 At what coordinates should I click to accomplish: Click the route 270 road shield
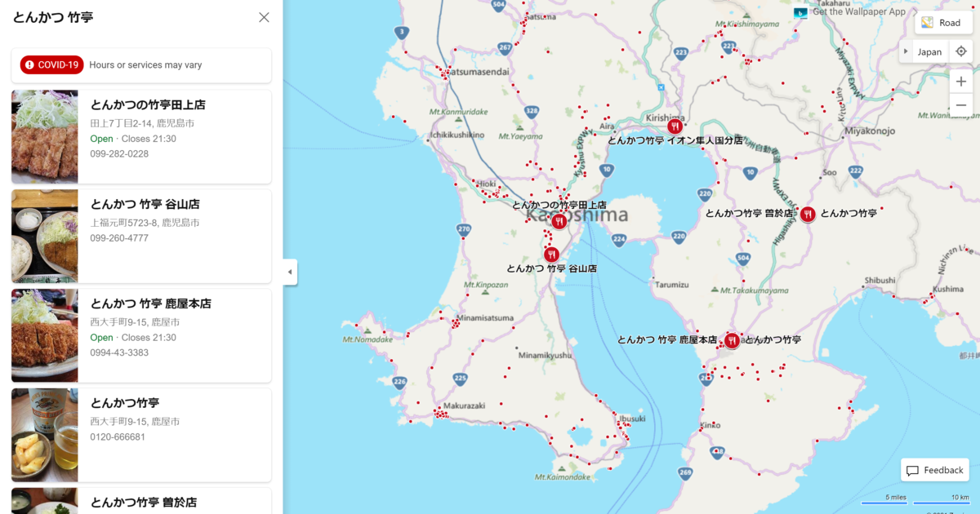(464, 229)
